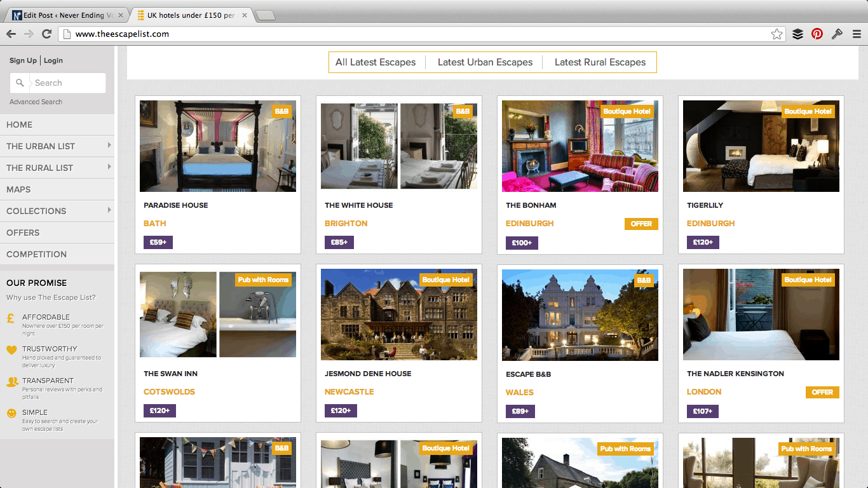Open COMPETITION in the sidebar menu

click(57, 254)
